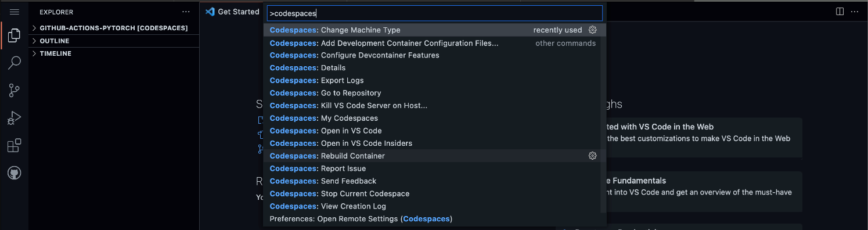Click the split editor layout icon

[x=840, y=12]
